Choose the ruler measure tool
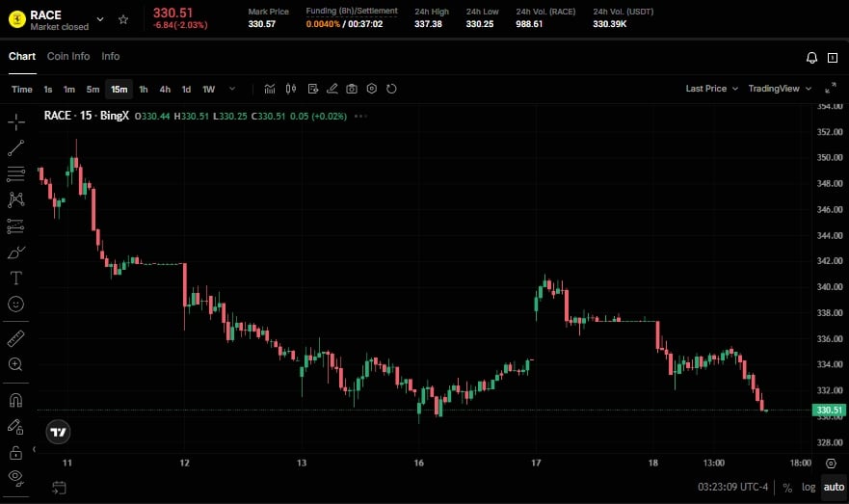This screenshot has width=849, height=504. click(x=16, y=338)
